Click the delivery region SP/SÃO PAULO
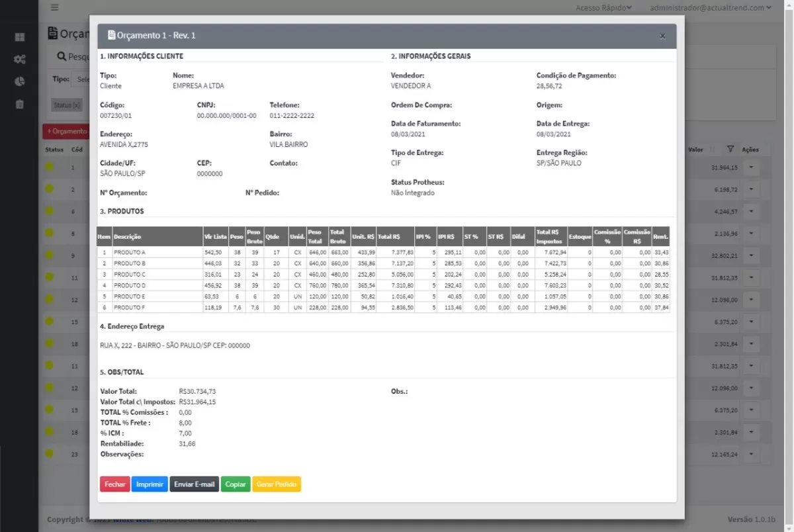The height and width of the screenshot is (532, 794). (559, 163)
